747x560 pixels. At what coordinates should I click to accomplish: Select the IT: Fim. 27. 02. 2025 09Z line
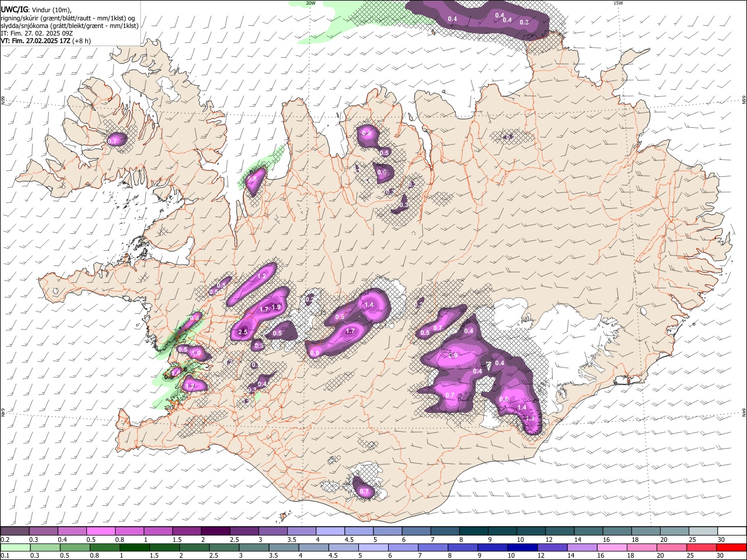[37, 33]
